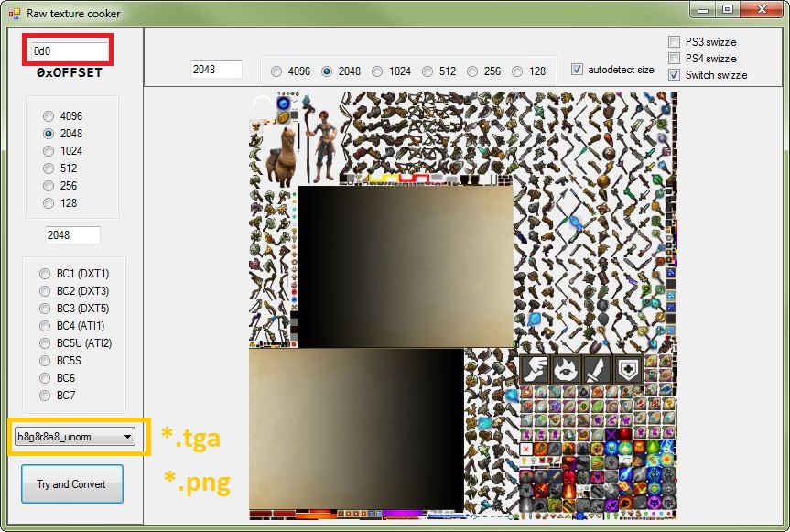Viewport: 790px width, 532px height.
Task: Choose BC1 (DXT1) format
Action: [45, 274]
